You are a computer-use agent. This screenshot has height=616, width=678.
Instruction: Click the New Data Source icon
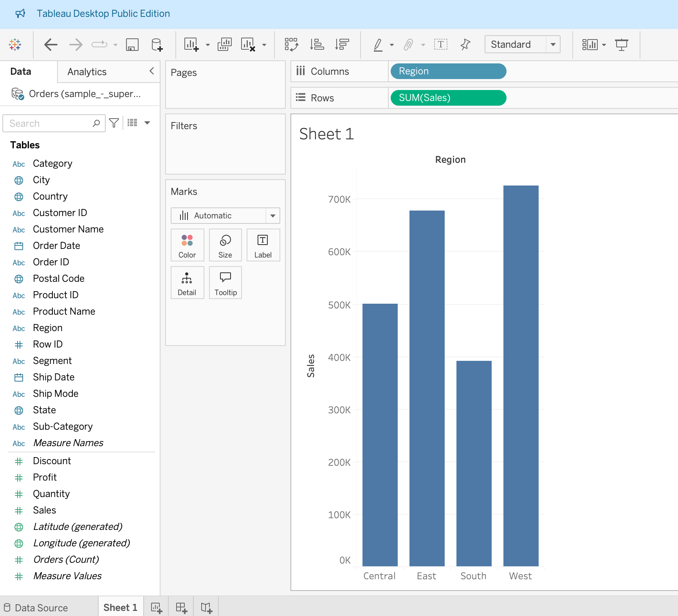(x=157, y=45)
